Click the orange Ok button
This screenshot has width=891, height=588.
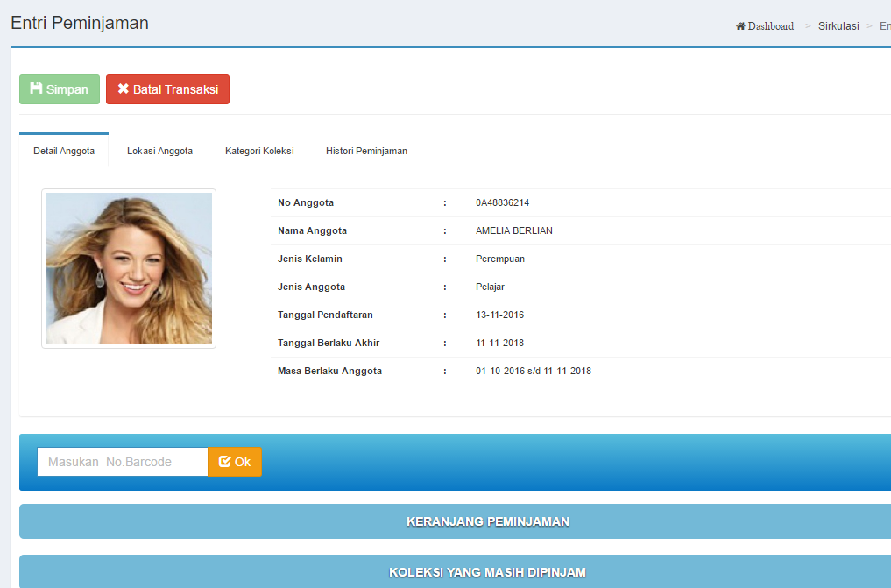point(235,461)
